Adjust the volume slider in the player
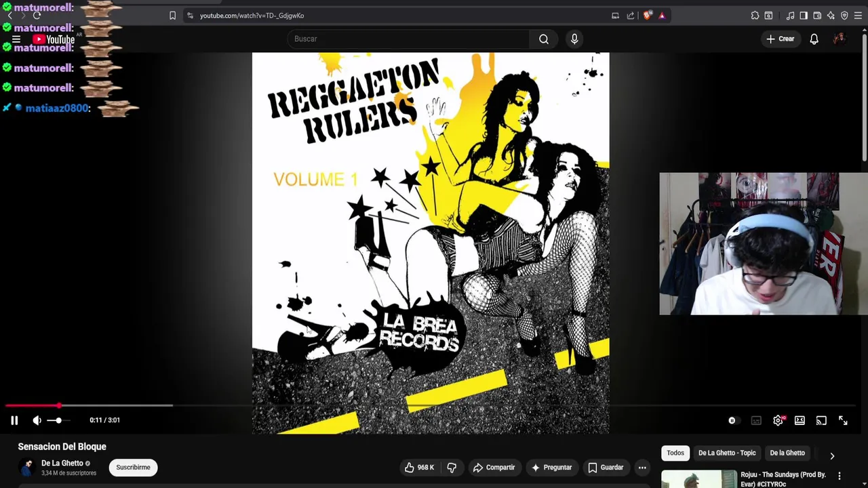This screenshot has width=868, height=488. click(57, 420)
